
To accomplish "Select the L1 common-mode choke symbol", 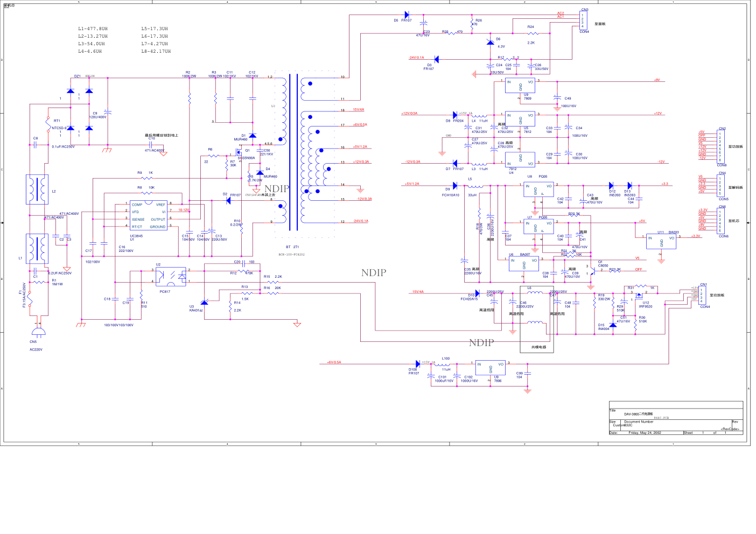I will point(37,248).
